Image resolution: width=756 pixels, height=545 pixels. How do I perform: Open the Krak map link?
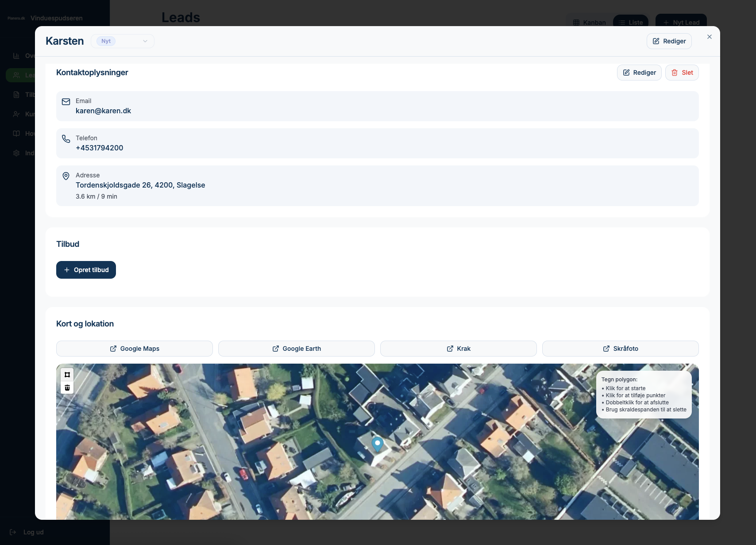point(459,349)
